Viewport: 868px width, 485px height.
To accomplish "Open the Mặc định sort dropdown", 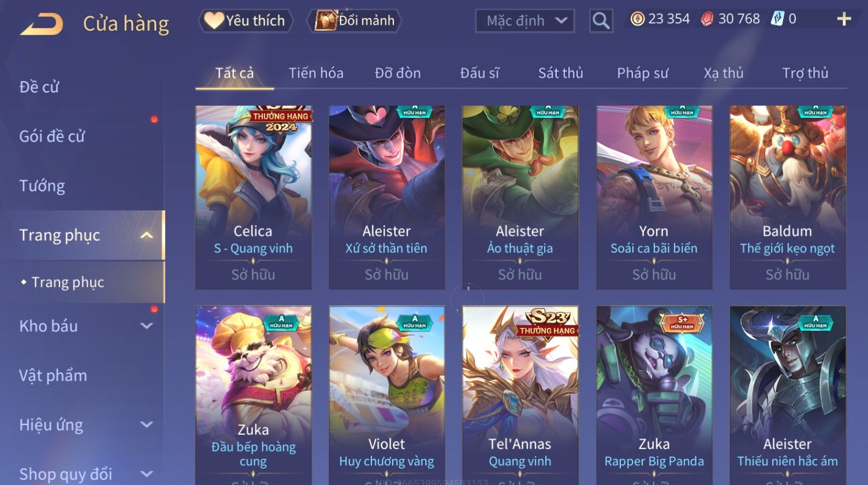I will point(524,21).
